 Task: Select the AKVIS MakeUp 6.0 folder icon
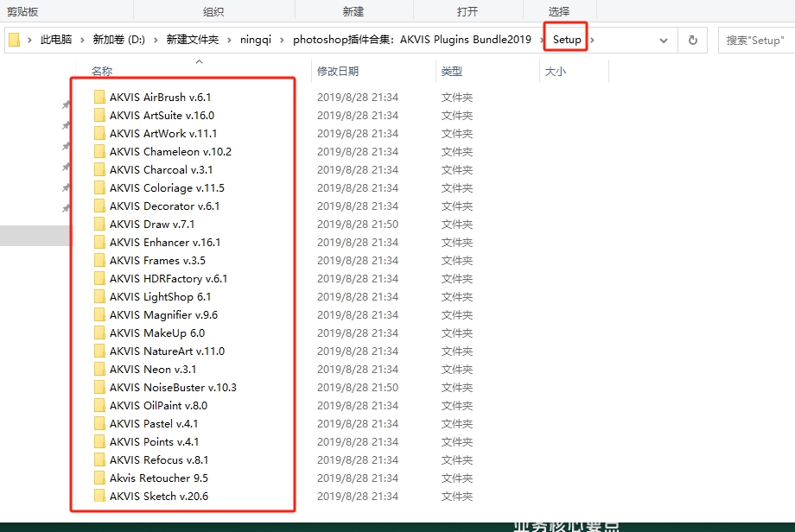pos(99,332)
